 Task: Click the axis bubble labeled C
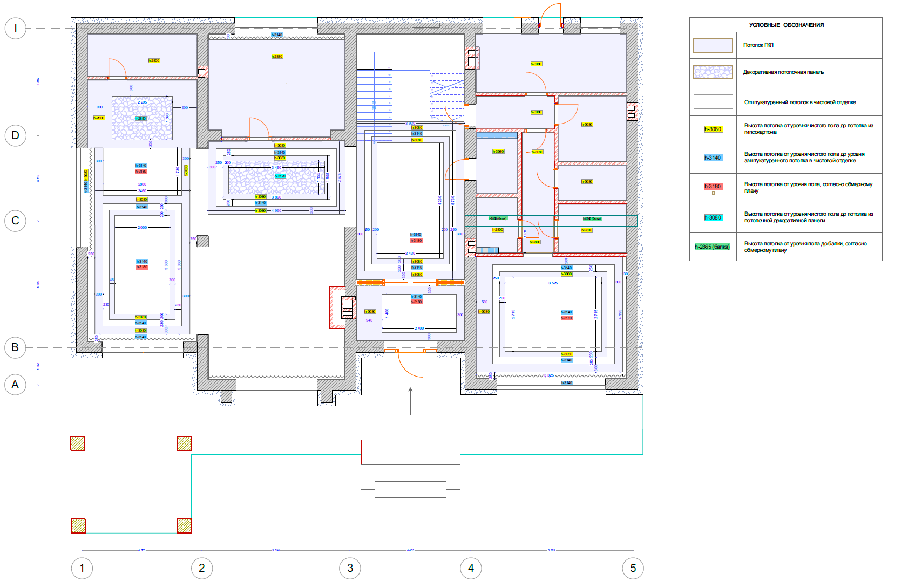click(15, 221)
